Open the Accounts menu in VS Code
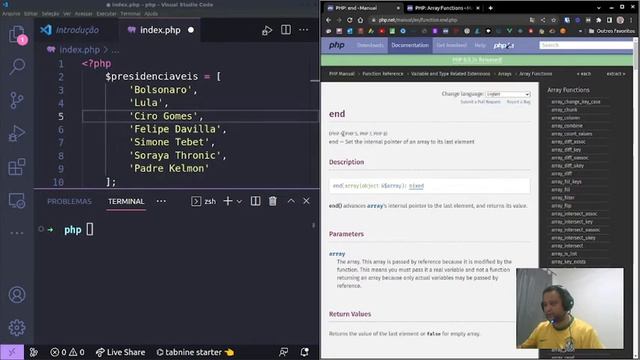Viewport: 640px width, 360px height. [17, 295]
